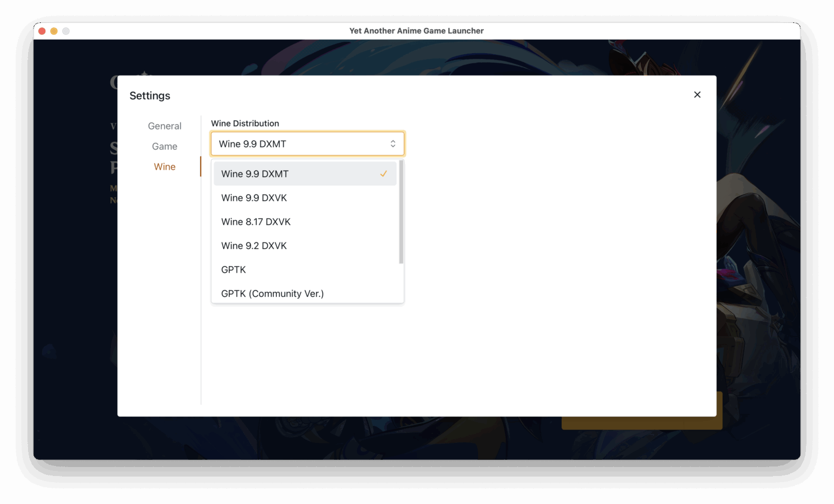Screen dimensions: 834x504
Task: Click the orange checkmark beside Wine 9.9 DXMT
Action: [383, 174]
